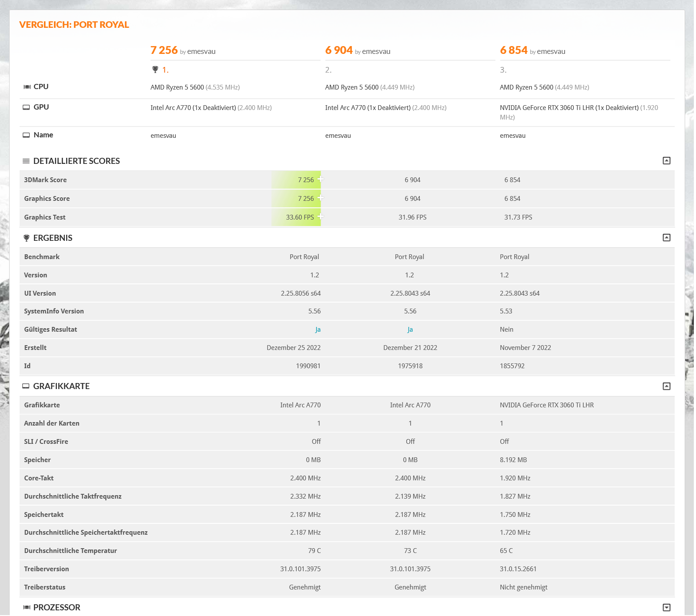Collapse the Grafikkarte section
This screenshot has width=696, height=616.
tap(666, 386)
